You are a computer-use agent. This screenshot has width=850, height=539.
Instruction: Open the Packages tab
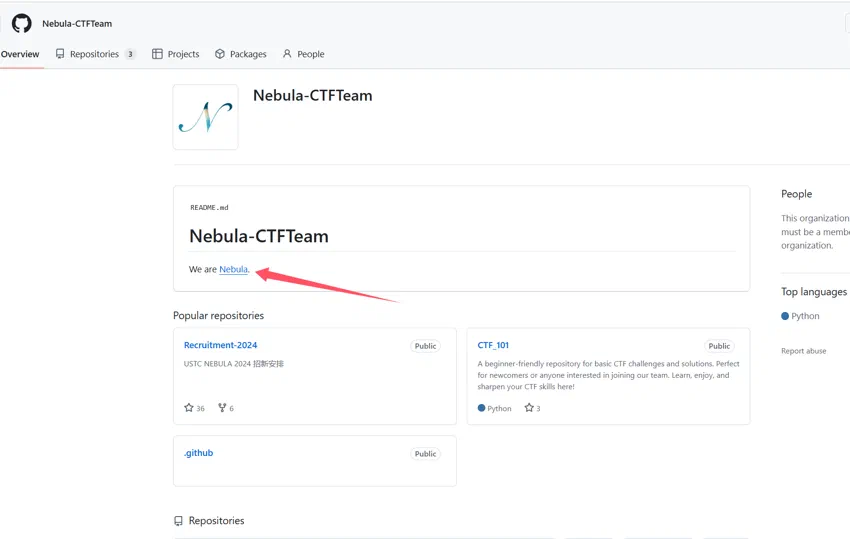coord(241,54)
